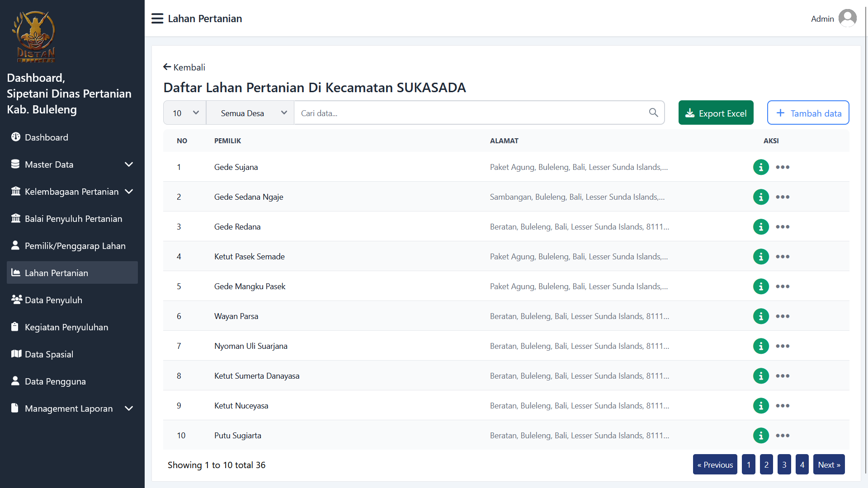
Task: Select the Pemilik/Penggarap Lahan person icon
Action: [x=16, y=245]
